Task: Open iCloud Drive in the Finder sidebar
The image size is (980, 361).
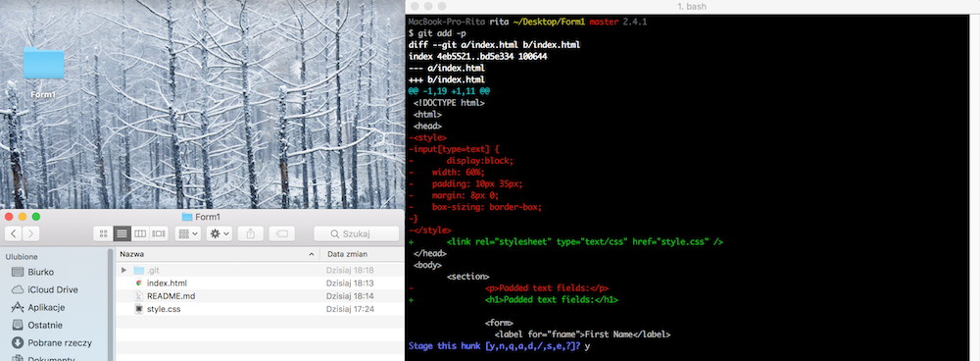Action: coord(53,289)
